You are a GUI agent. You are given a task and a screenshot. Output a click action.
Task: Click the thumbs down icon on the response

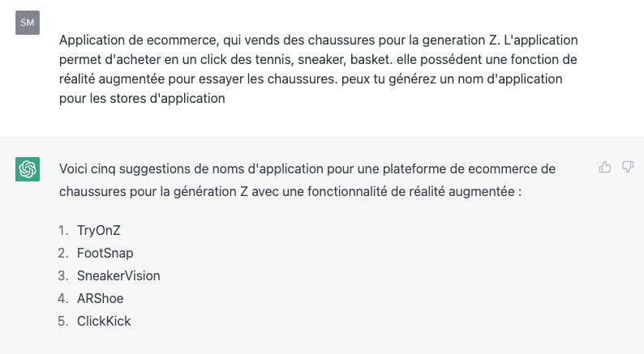coord(627,167)
